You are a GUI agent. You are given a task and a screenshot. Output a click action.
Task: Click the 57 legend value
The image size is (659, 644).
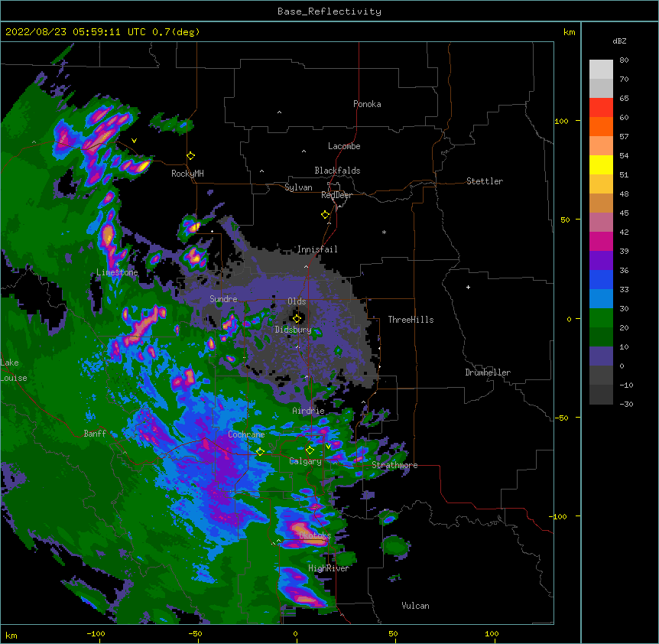(624, 136)
